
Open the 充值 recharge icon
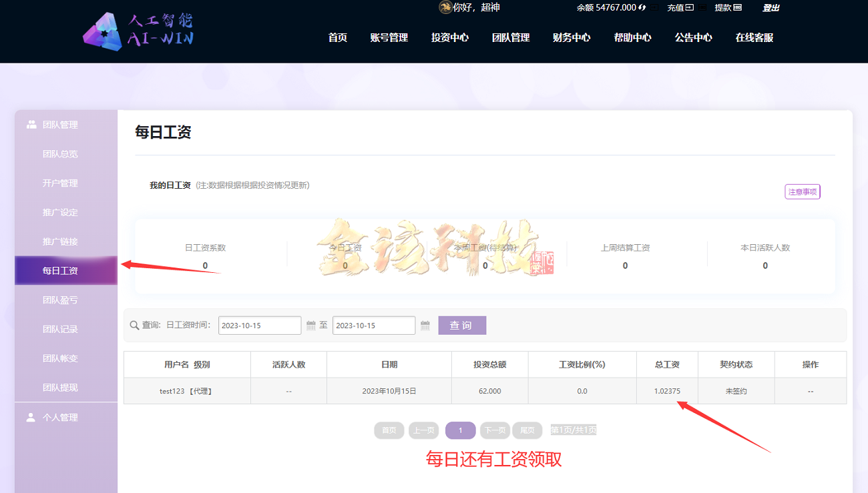(x=689, y=7)
